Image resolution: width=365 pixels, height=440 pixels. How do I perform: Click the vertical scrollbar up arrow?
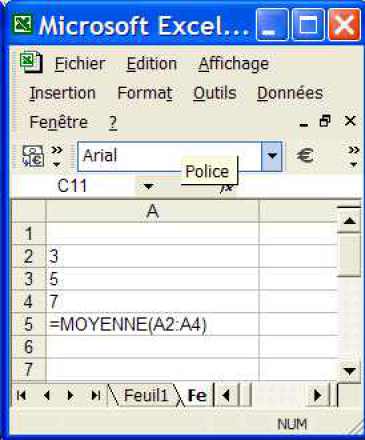click(349, 220)
